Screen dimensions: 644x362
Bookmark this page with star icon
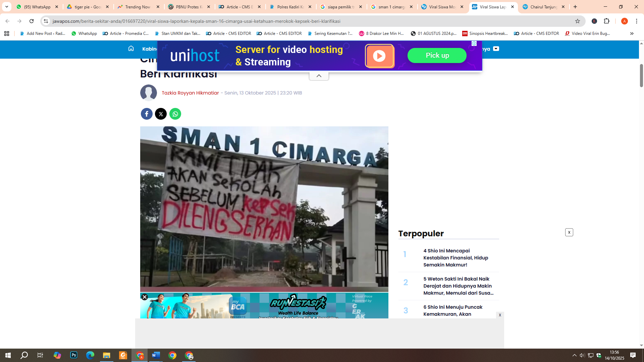click(578, 21)
